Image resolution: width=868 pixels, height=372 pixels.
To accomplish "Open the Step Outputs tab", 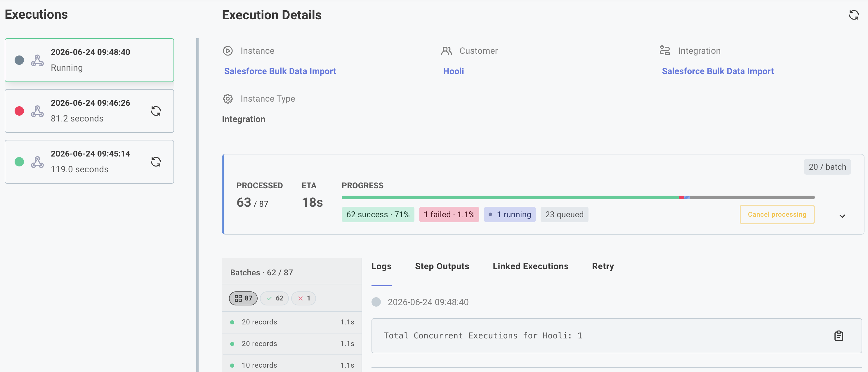I will tap(442, 266).
